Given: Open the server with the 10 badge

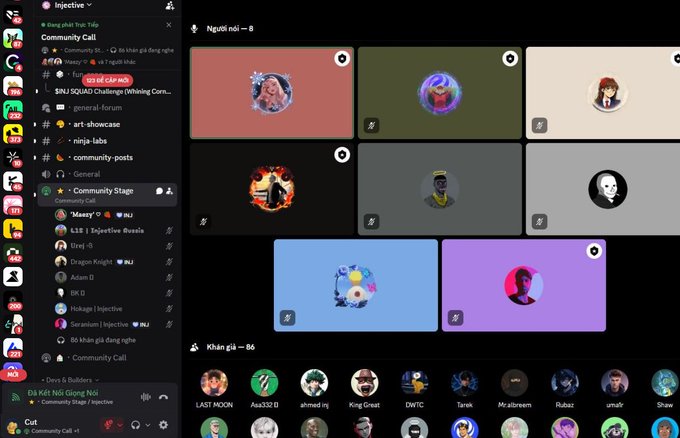Looking at the screenshot, I should [x=13, y=158].
